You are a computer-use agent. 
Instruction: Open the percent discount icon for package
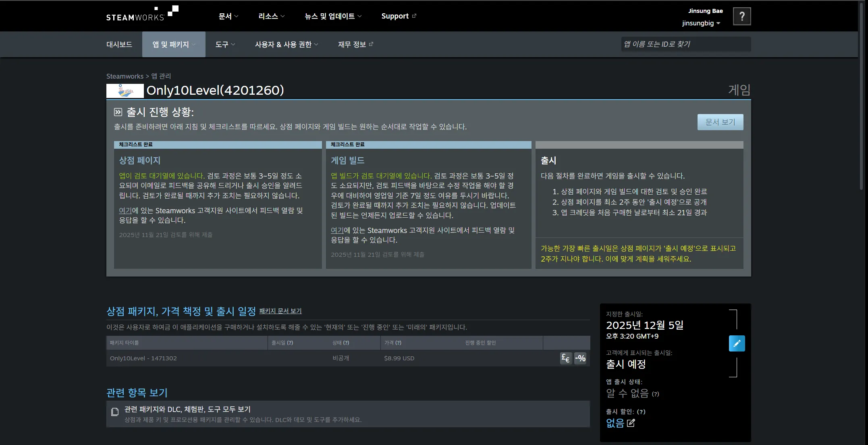[580, 358]
